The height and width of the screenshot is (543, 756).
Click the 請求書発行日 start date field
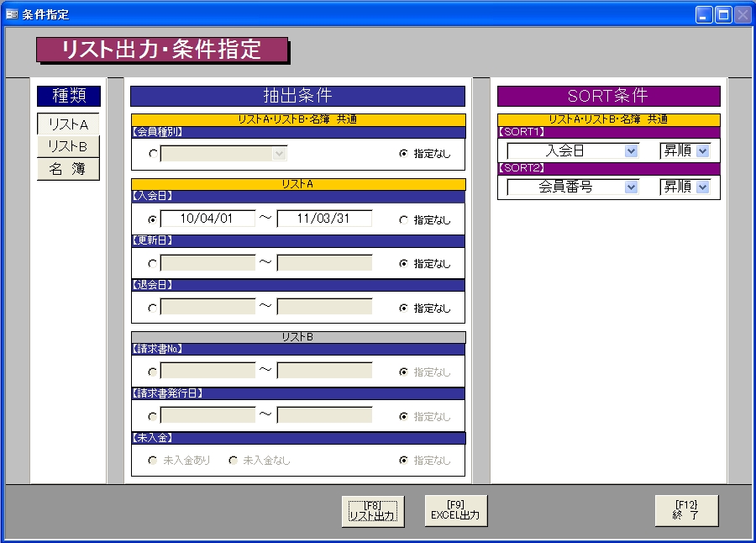click(207, 415)
